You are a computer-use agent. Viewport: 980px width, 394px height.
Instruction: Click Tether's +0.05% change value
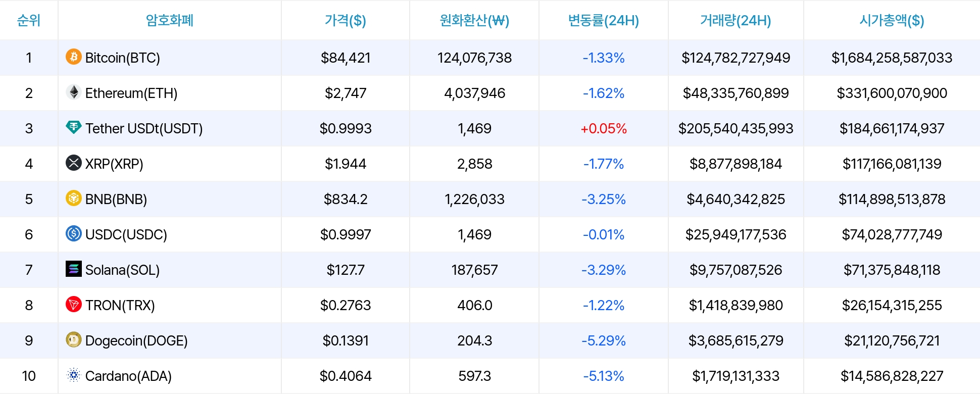(x=604, y=128)
